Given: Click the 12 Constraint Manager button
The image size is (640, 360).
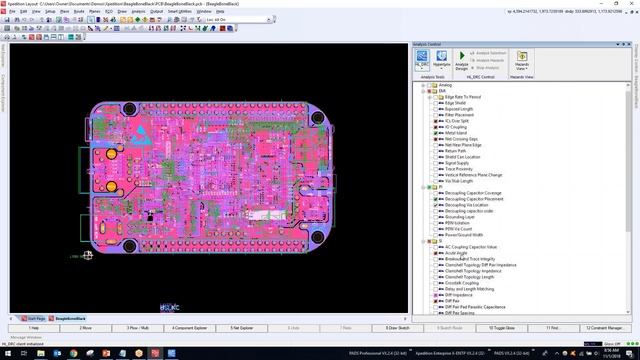Looking at the screenshot, I should coord(606,328).
